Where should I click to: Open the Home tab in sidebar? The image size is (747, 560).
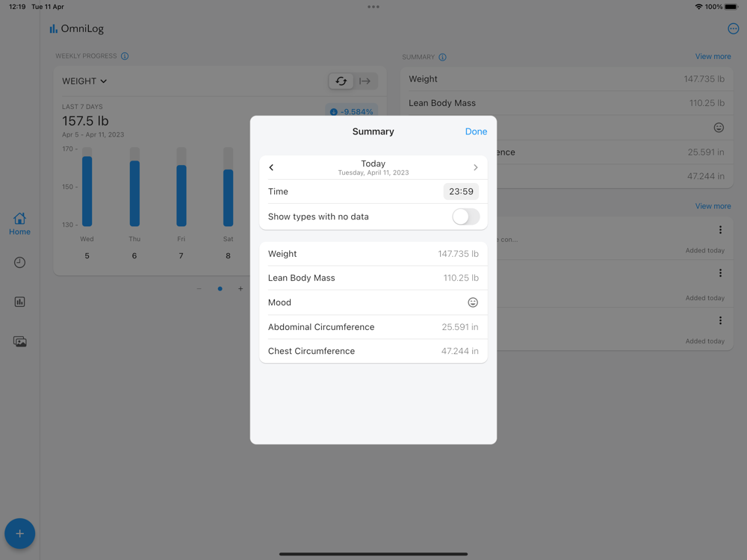(19, 224)
